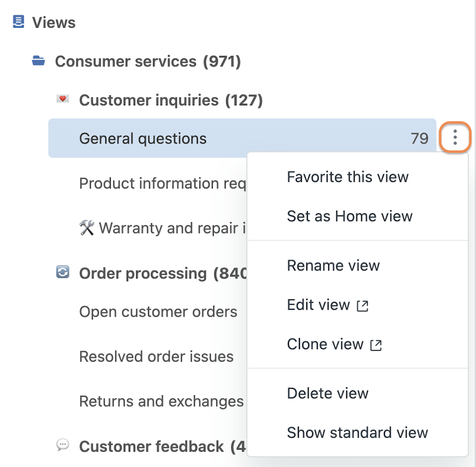The height and width of the screenshot is (467, 476).
Task: Collapse the Consumer services folder
Action: [148, 61]
